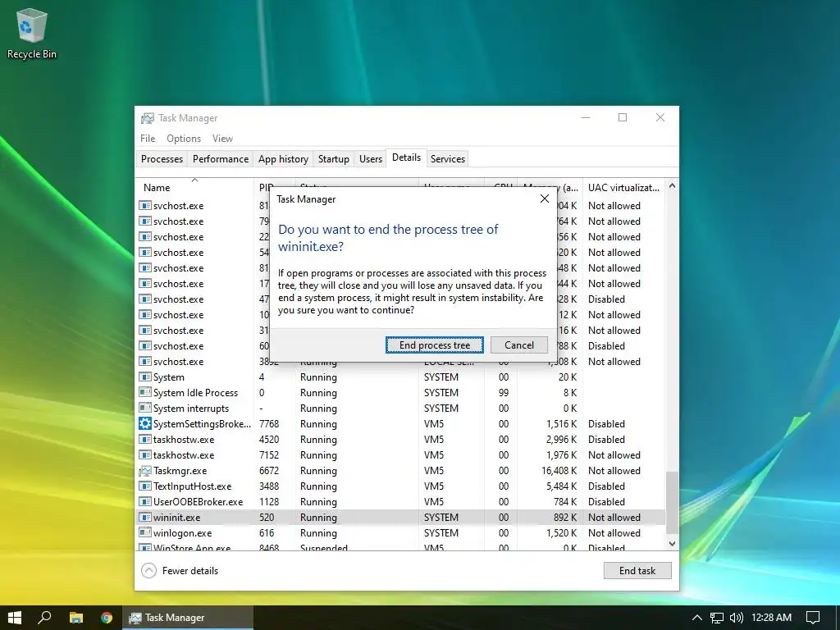Select the System process icon
Viewport: 840px width, 630px height.
pyautogui.click(x=144, y=377)
